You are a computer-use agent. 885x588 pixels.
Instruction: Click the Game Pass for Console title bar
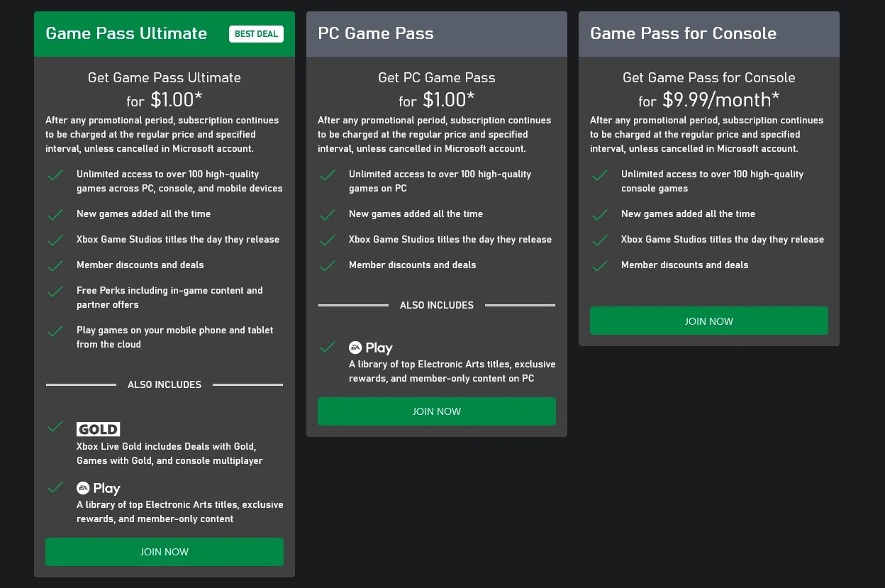point(683,33)
